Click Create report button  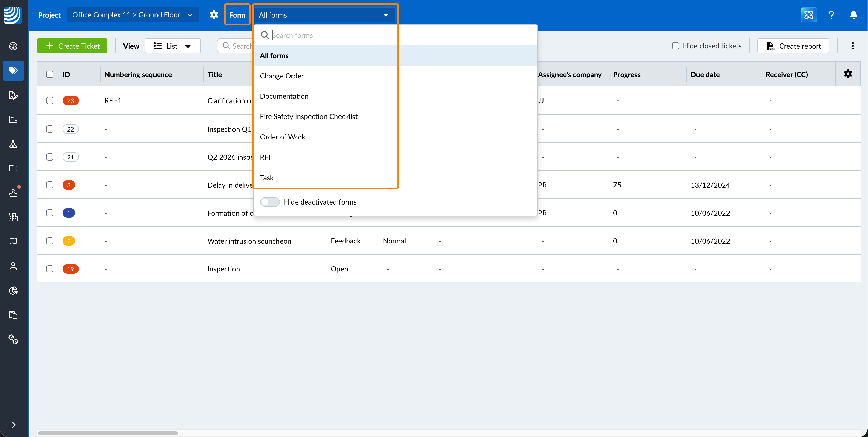(793, 46)
